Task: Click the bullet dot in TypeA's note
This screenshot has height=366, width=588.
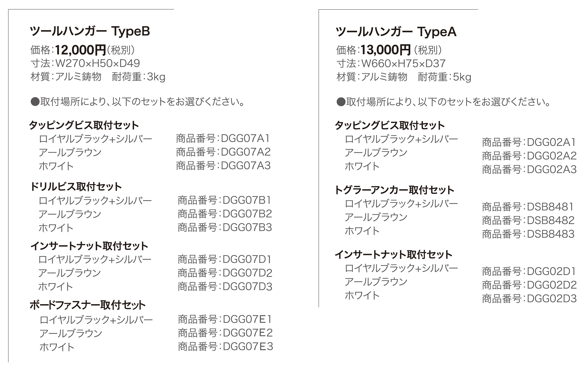Action: (x=341, y=102)
